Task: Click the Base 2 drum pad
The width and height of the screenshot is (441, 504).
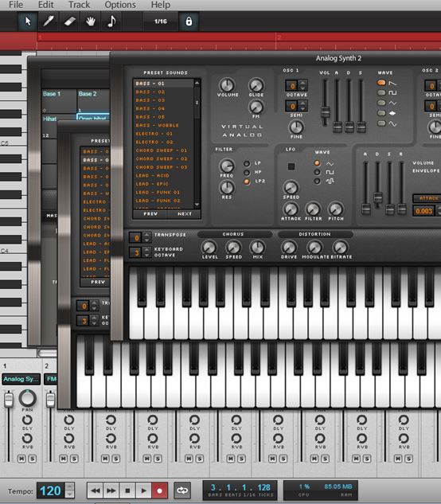Action: (94, 101)
